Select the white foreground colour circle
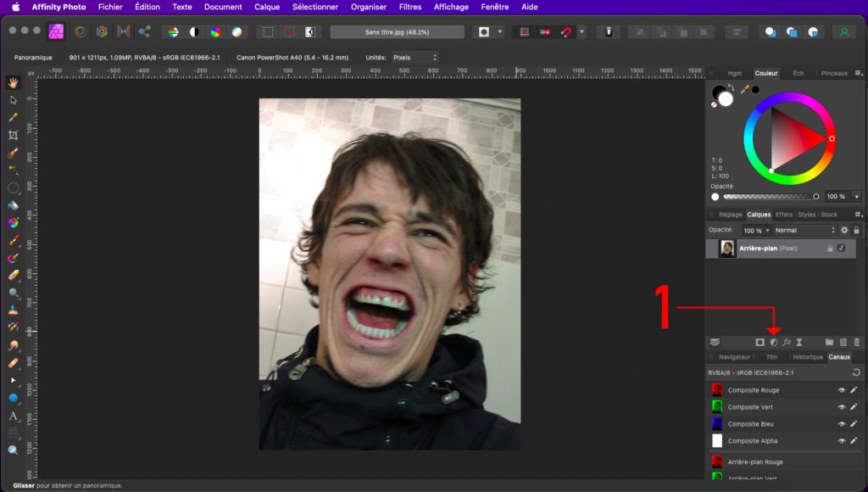868x492 pixels. [x=726, y=99]
